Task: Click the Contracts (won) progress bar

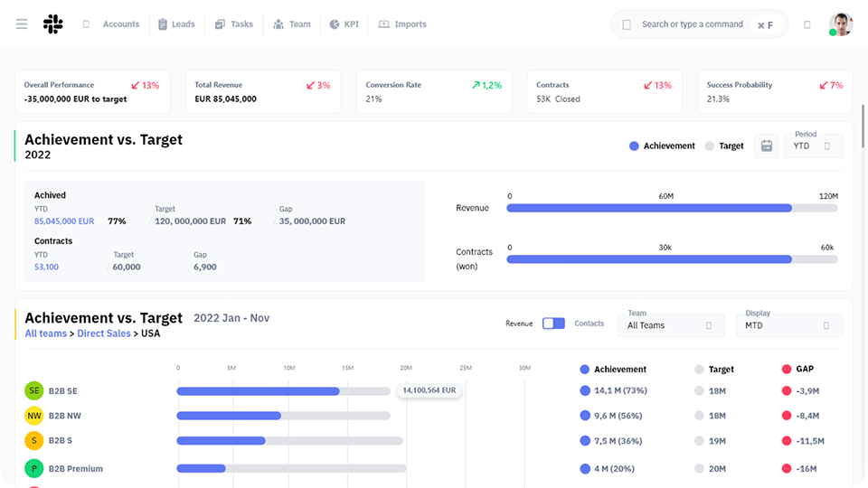Action: [x=672, y=259]
